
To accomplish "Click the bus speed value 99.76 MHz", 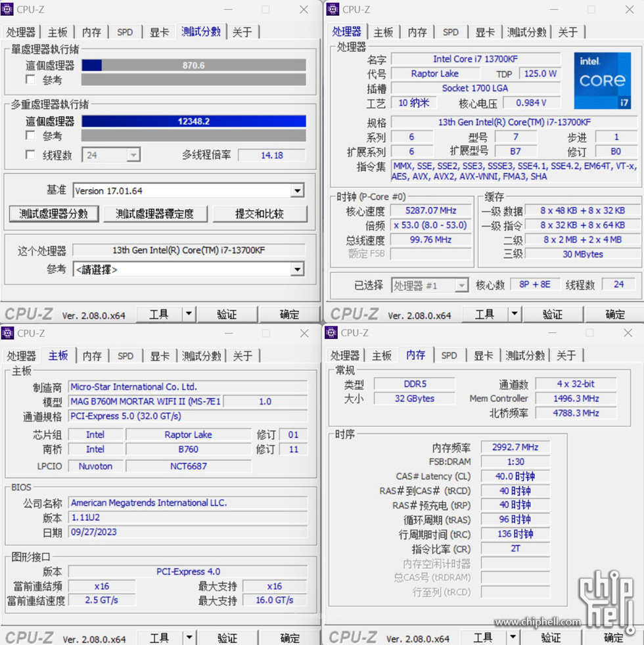I will pos(431,240).
